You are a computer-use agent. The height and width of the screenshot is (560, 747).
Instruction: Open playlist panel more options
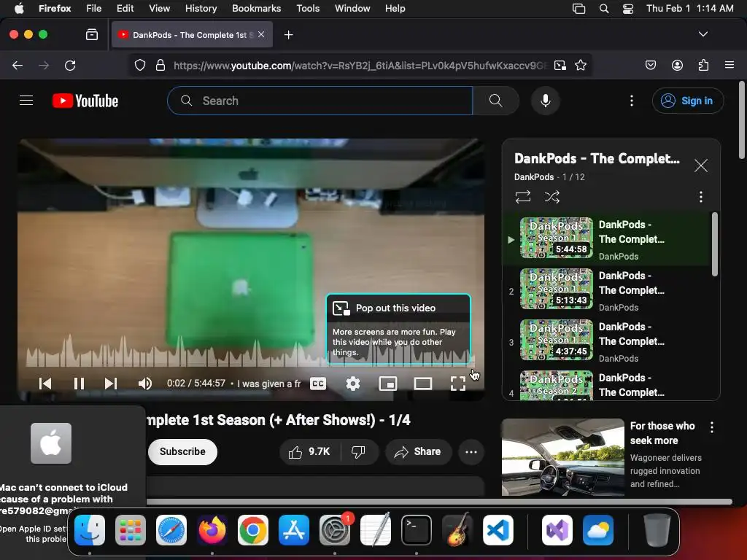coord(701,197)
